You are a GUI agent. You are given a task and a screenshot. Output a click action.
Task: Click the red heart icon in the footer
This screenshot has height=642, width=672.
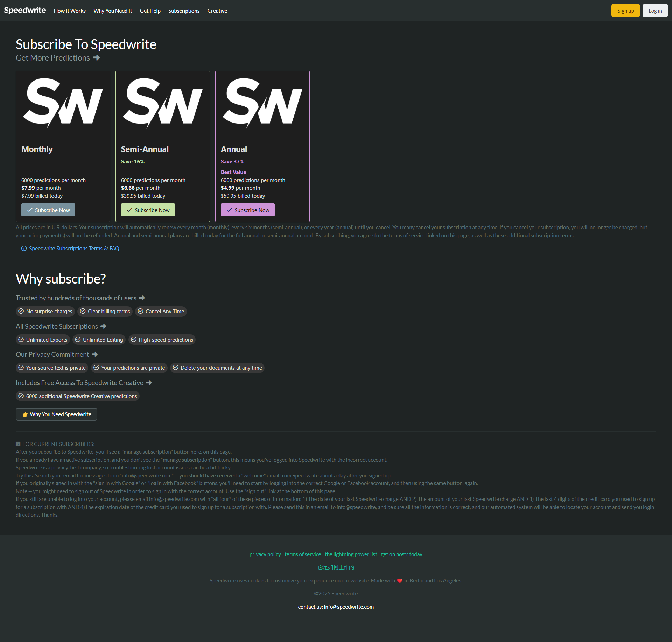pos(400,581)
